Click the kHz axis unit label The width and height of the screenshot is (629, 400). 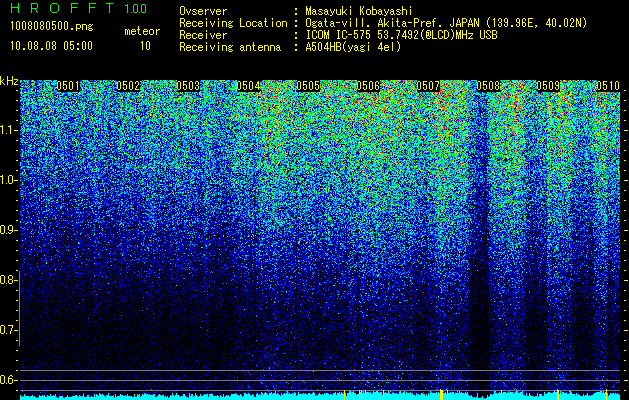(x=9, y=81)
